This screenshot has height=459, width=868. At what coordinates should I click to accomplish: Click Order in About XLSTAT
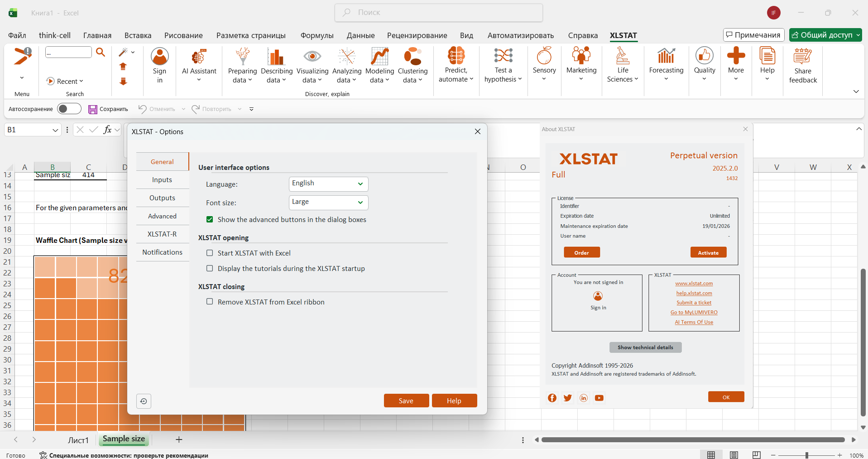582,252
